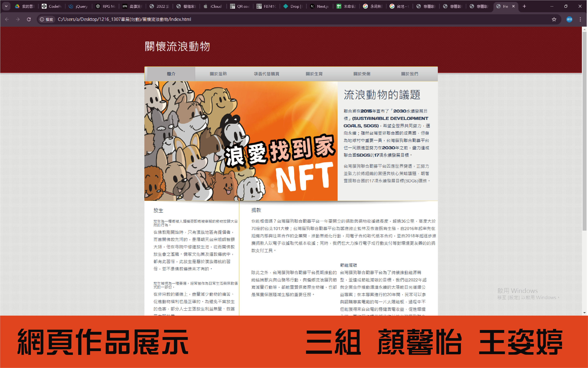Screen dimensions: 588x368
Task: Reload the current page
Action: point(29,19)
